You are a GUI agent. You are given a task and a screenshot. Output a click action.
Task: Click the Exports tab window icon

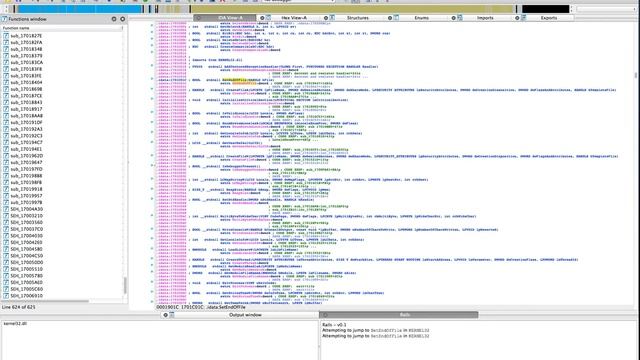point(523,18)
